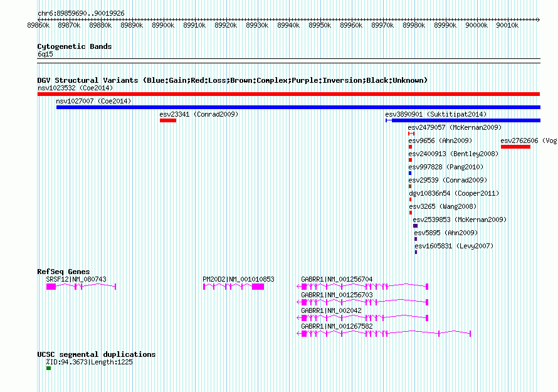Click the 90000k ruler tick label
This screenshot has width=558, height=392.
click(476, 25)
